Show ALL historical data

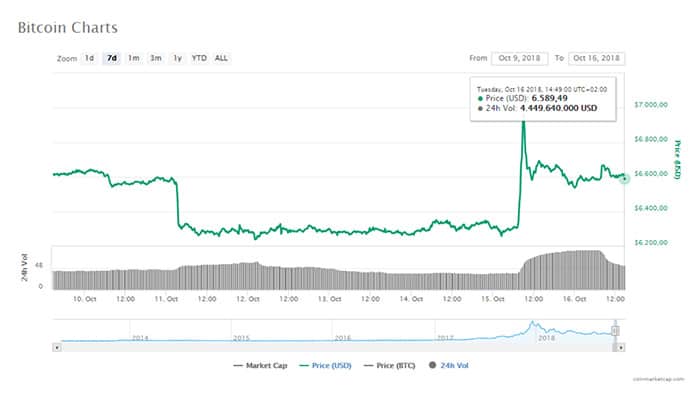pyautogui.click(x=221, y=58)
